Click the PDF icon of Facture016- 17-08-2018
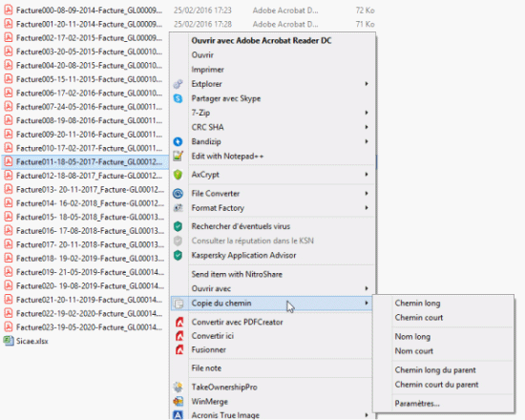525x420 pixels. click(x=9, y=231)
